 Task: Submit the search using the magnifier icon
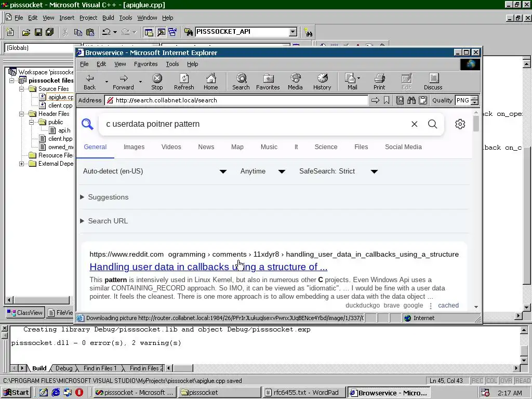point(433,124)
